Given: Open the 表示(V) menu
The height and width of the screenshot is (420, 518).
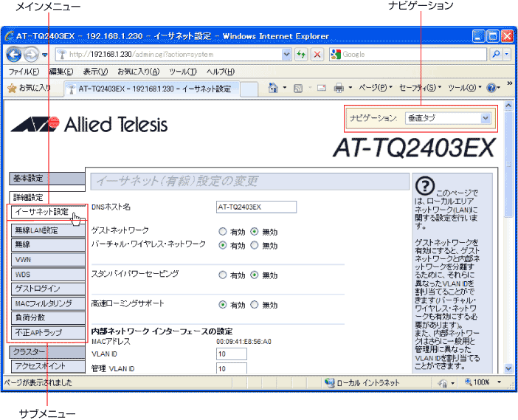Looking at the screenshot, I should click(x=95, y=72).
